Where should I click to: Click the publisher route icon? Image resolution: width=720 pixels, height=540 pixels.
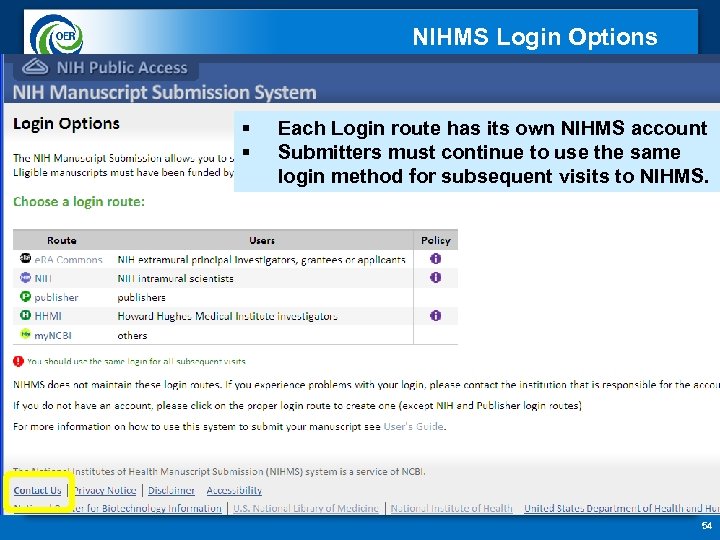pyautogui.click(x=25, y=297)
